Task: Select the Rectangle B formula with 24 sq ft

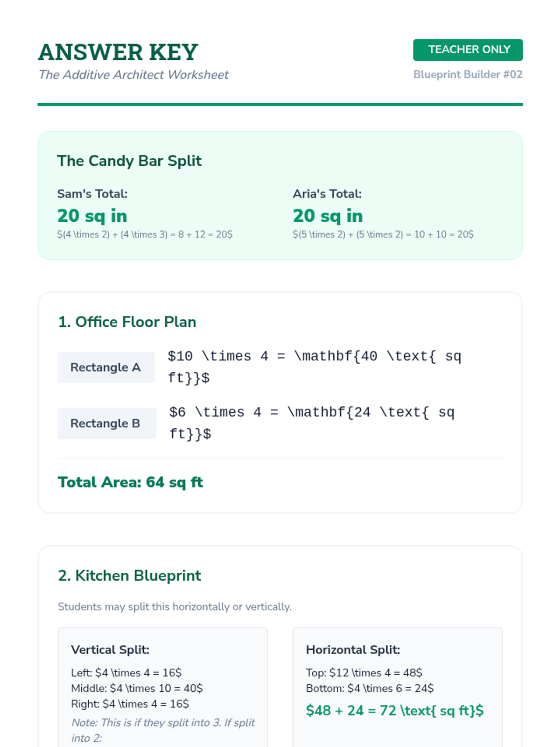Action: tap(311, 423)
